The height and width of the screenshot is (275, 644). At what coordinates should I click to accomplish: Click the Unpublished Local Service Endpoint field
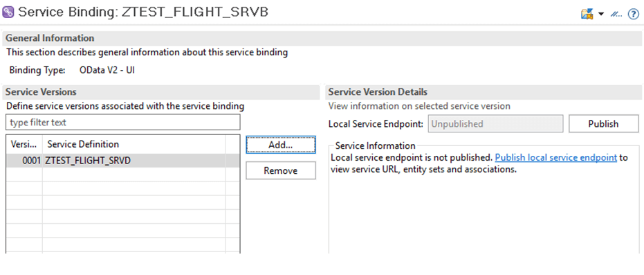point(496,124)
